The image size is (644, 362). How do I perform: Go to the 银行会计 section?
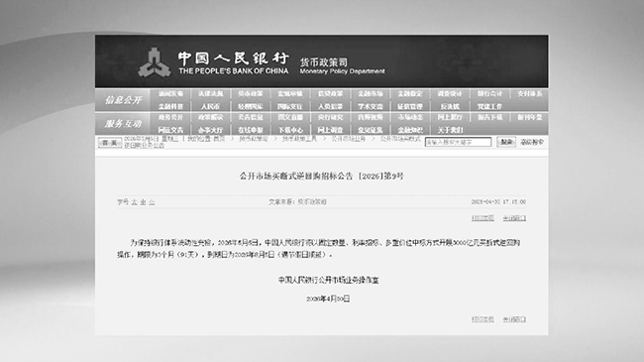489,94
